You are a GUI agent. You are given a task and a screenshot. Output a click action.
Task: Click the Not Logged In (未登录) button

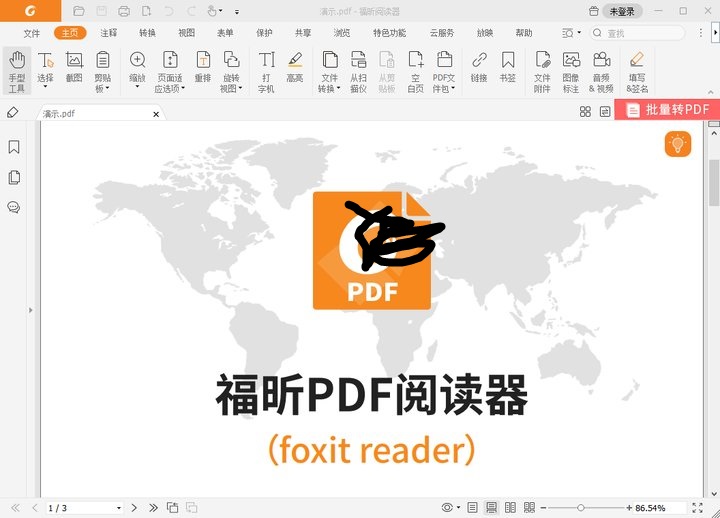tap(622, 11)
